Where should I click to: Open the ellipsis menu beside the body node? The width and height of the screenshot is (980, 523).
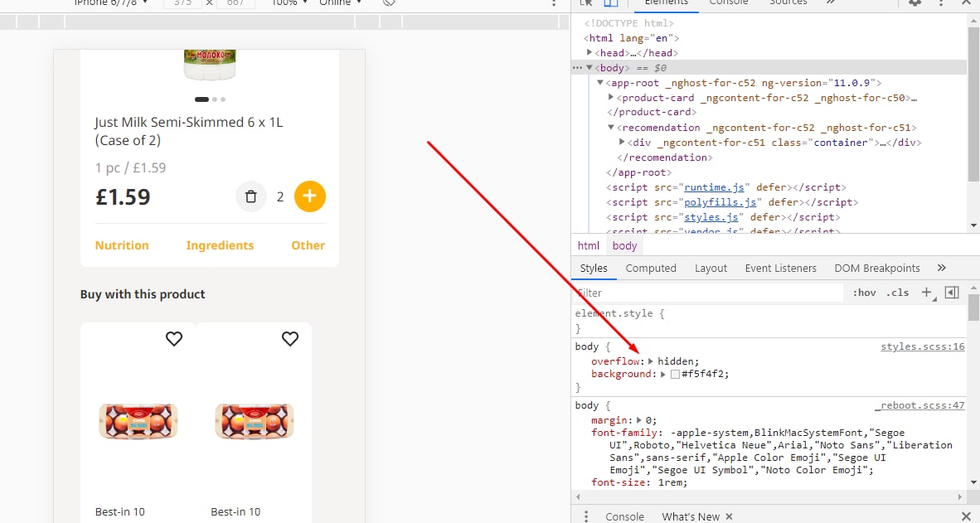point(578,67)
